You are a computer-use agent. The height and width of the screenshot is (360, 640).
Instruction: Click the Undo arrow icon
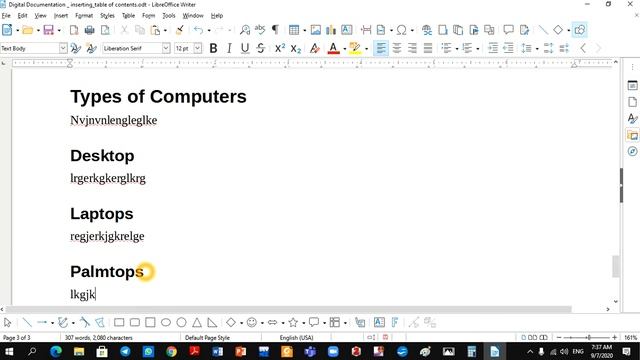[198, 30]
